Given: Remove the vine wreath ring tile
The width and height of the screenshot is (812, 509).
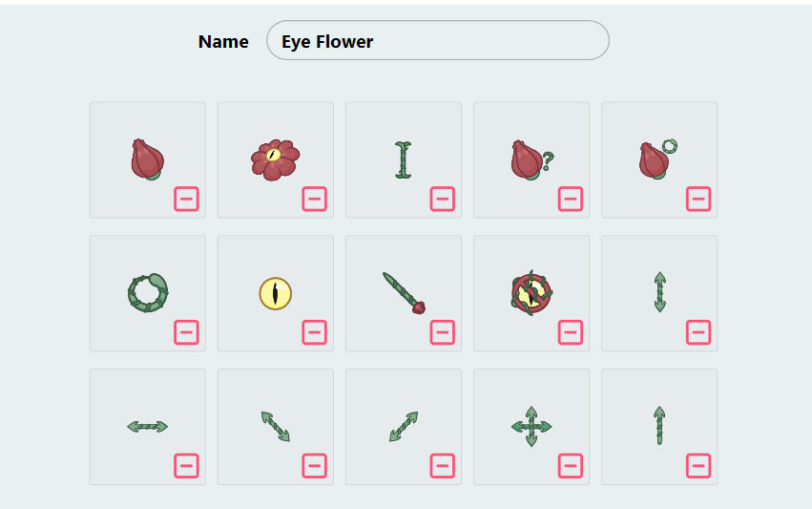Looking at the screenshot, I should pyautogui.click(x=187, y=332).
